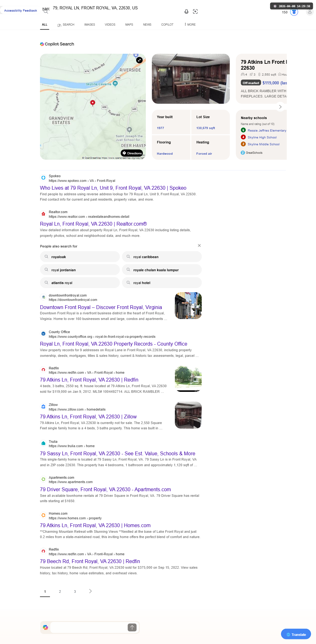The height and width of the screenshot is (644, 316).
Task: Click the Apartments.com favicon icon
Action: [x=43, y=479]
